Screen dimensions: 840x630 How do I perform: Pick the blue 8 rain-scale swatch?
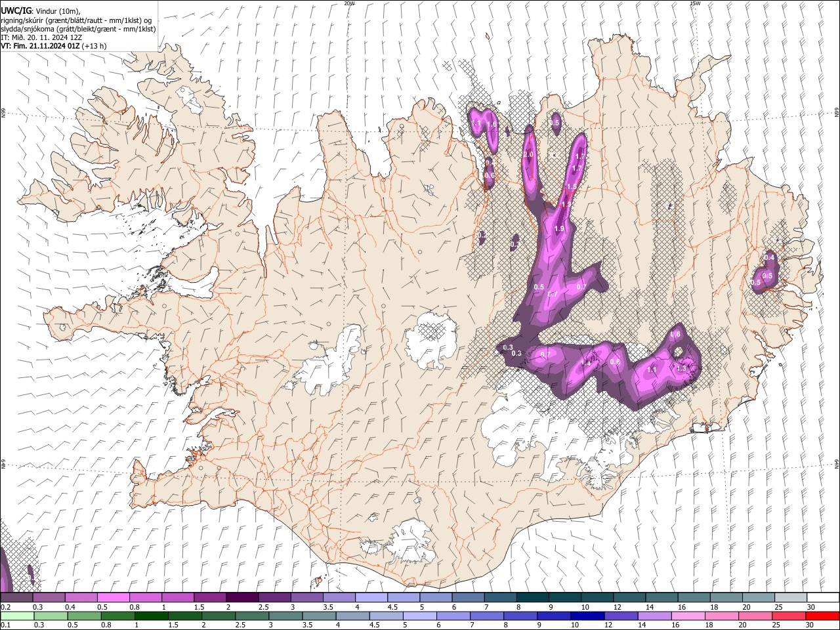521,616
